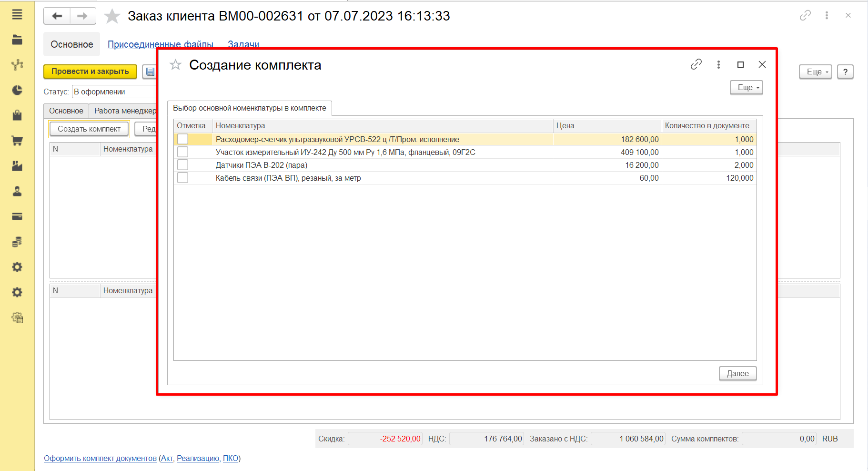Open the hierarchy structure icon in sidebar
The width and height of the screenshot is (868, 471).
pyautogui.click(x=17, y=65)
